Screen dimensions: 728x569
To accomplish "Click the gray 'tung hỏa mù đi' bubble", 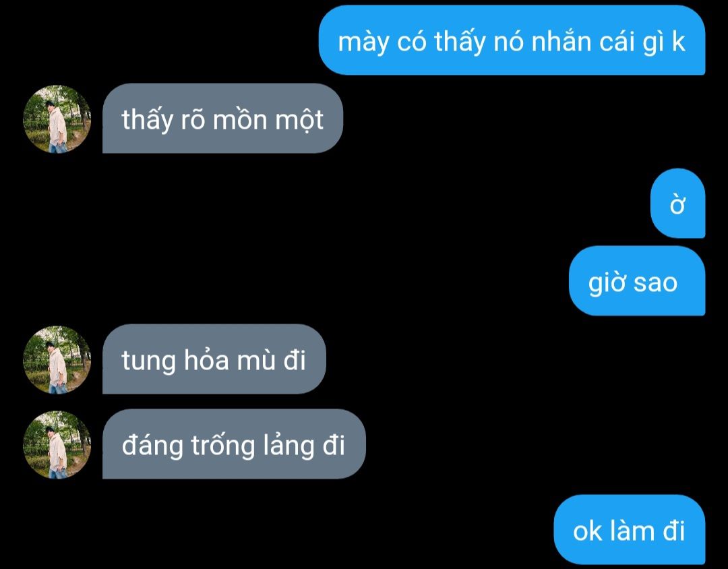I will click(x=214, y=359).
